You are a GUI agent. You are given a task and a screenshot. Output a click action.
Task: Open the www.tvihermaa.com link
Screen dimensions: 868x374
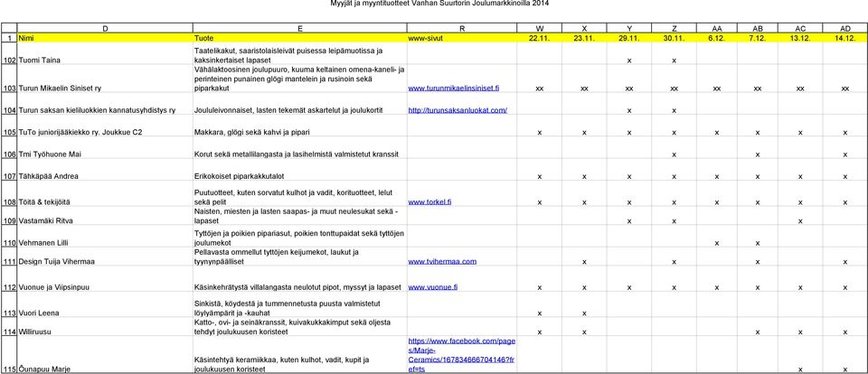click(442, 261)
